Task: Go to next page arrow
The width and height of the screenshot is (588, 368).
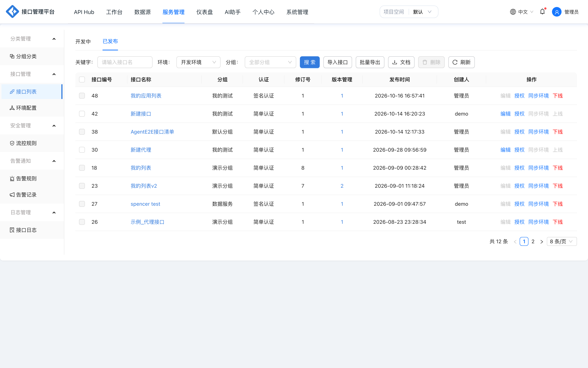Action: click(x=542, y=242)
